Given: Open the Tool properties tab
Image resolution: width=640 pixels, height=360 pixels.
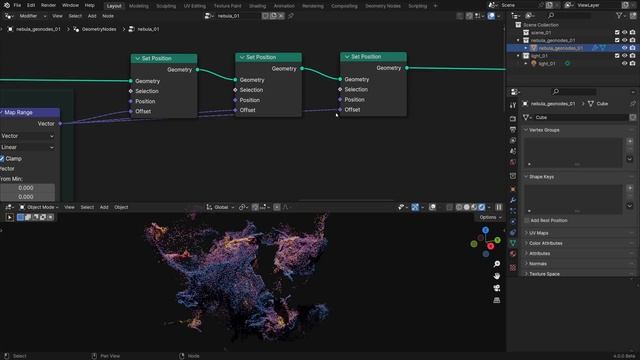Looking at the screenshot, I should tap(513, 105).
